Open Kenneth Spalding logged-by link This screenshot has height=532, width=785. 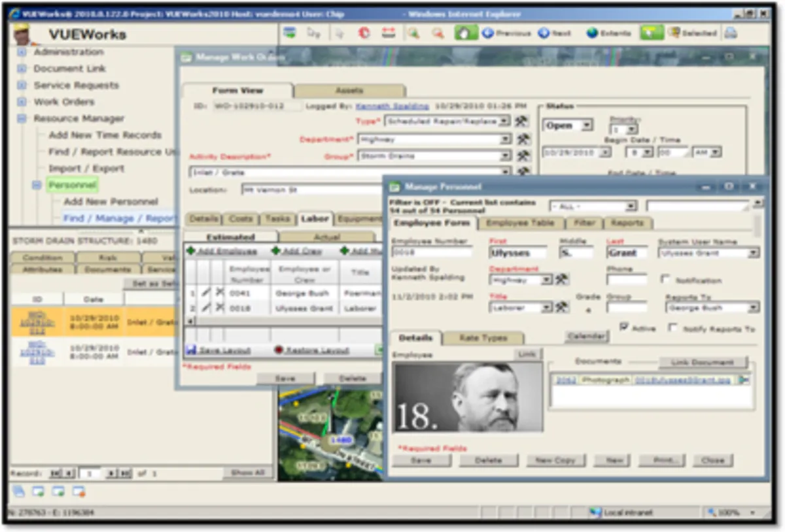[392, 105]
